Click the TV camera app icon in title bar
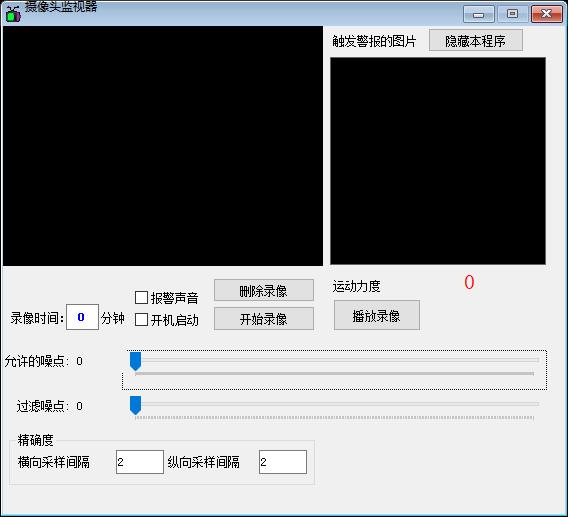This screenshot has height=517, width=568. [13, 14]
